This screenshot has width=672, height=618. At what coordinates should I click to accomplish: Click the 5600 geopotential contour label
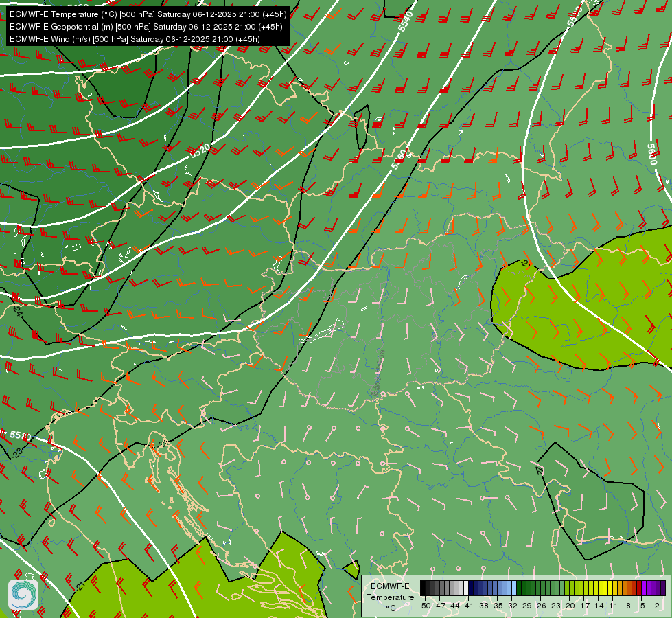[x=652, y=154]
